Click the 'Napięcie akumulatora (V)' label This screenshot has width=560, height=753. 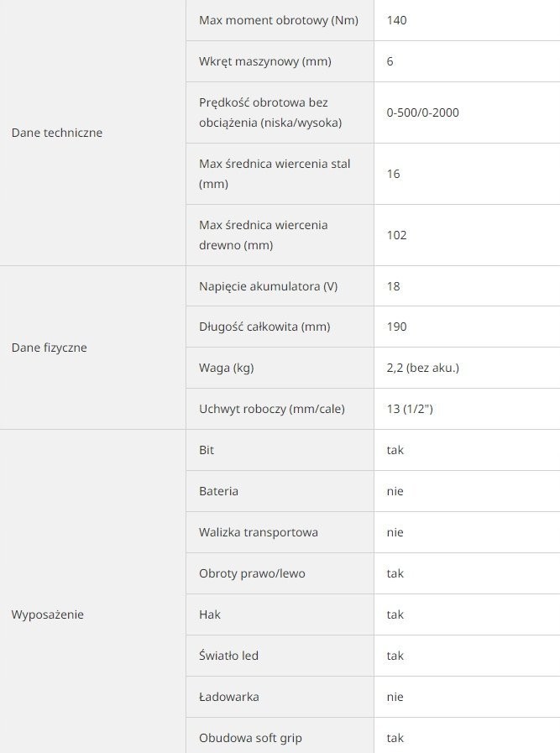click(x=269, y=286)
